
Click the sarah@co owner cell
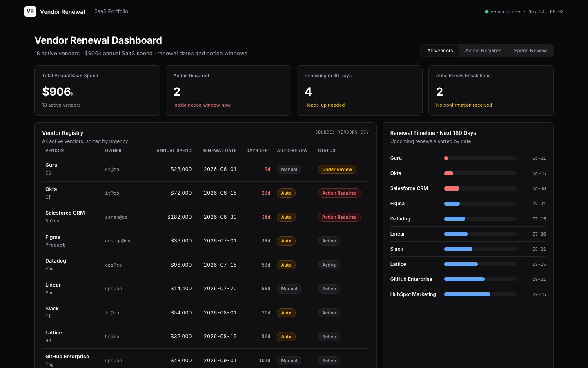116,217
